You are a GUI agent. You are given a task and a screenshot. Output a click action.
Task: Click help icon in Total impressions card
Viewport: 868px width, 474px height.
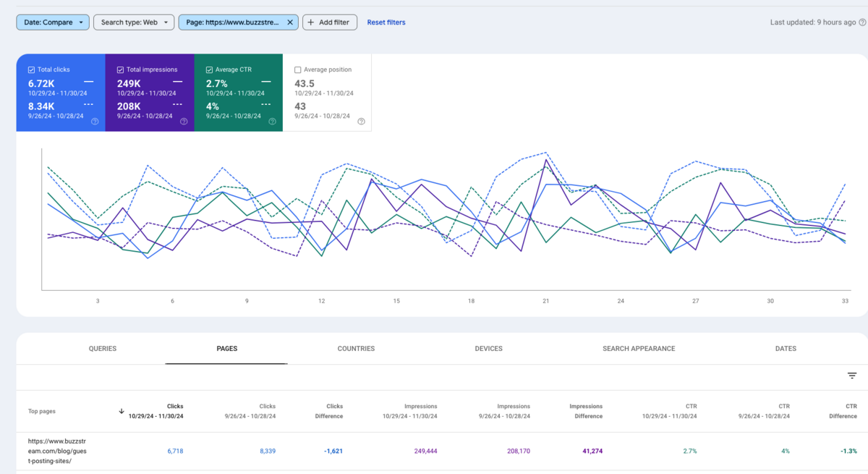(184, 122)
